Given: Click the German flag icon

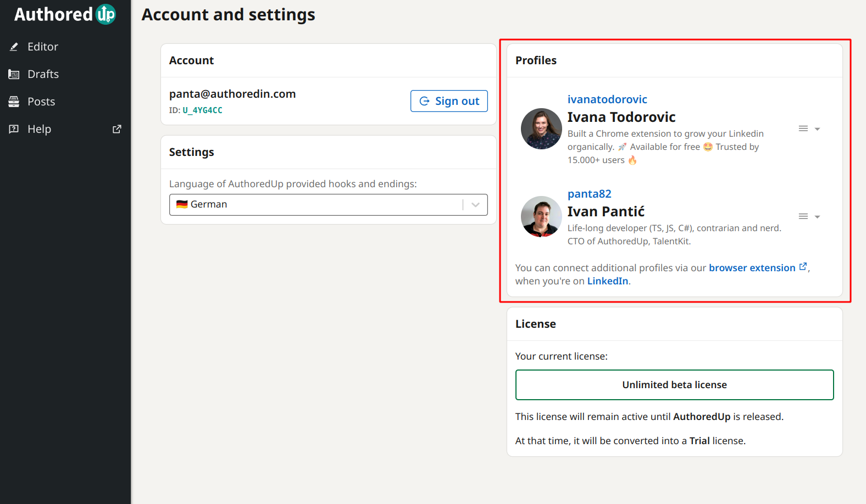Looking at the screenshot, I should tap(182, 204).
